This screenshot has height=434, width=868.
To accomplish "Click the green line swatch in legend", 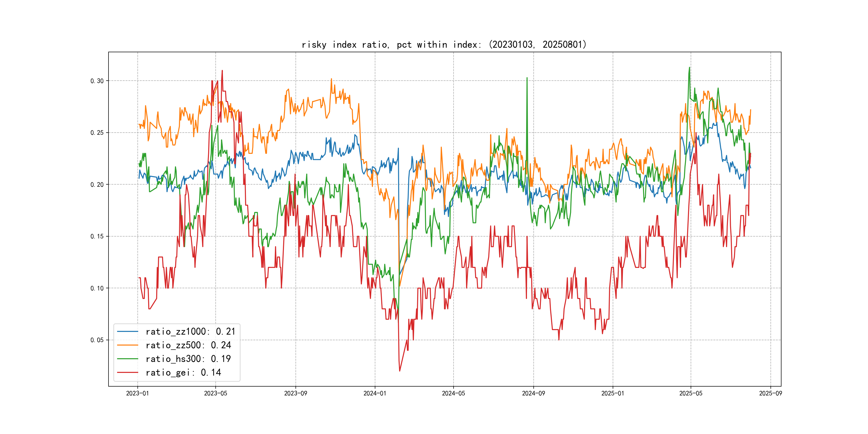I will pos(127,359).
